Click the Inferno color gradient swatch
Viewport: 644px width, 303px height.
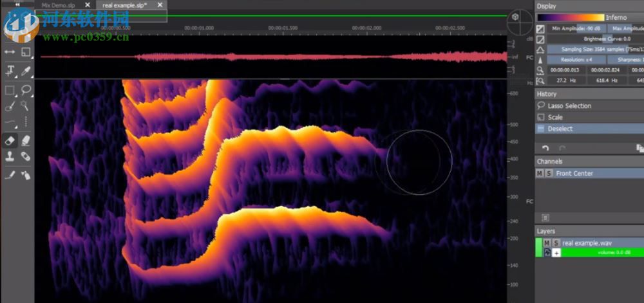[571, 17]
